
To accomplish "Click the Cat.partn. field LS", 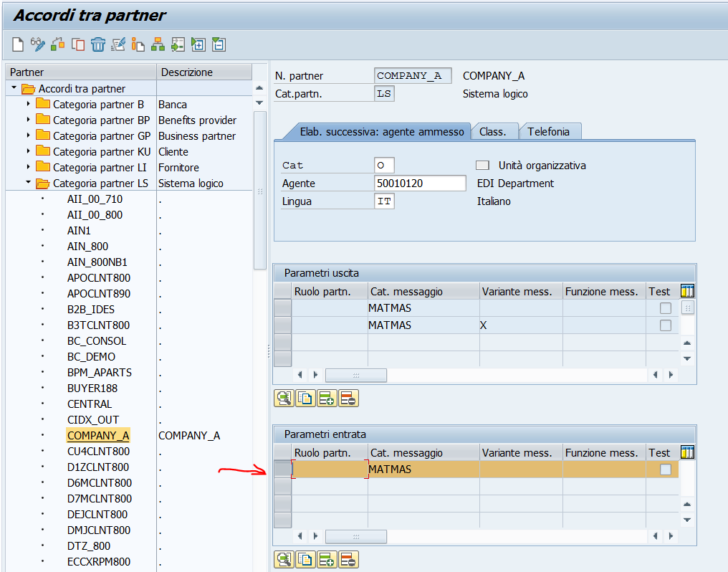I will tap(384, 94).
